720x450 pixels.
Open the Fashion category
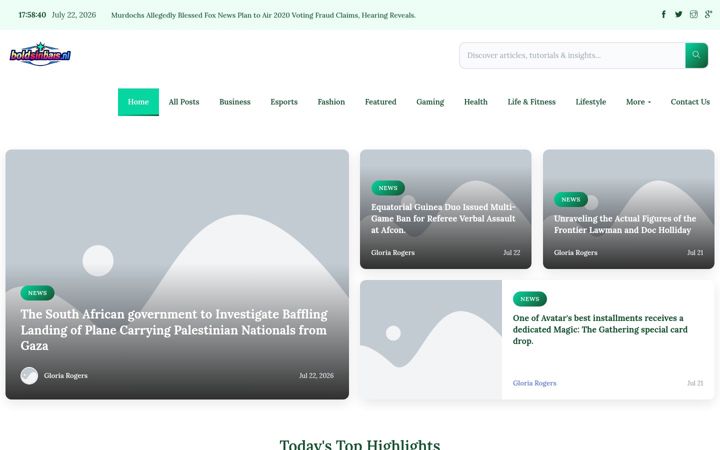point(331,102)
